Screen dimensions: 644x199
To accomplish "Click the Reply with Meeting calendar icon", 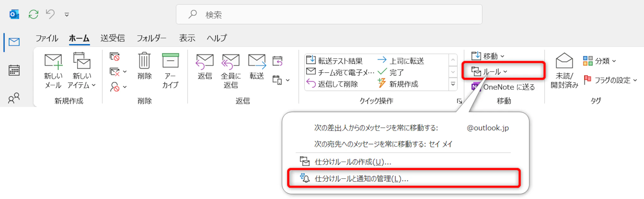I will pos(277,61).
